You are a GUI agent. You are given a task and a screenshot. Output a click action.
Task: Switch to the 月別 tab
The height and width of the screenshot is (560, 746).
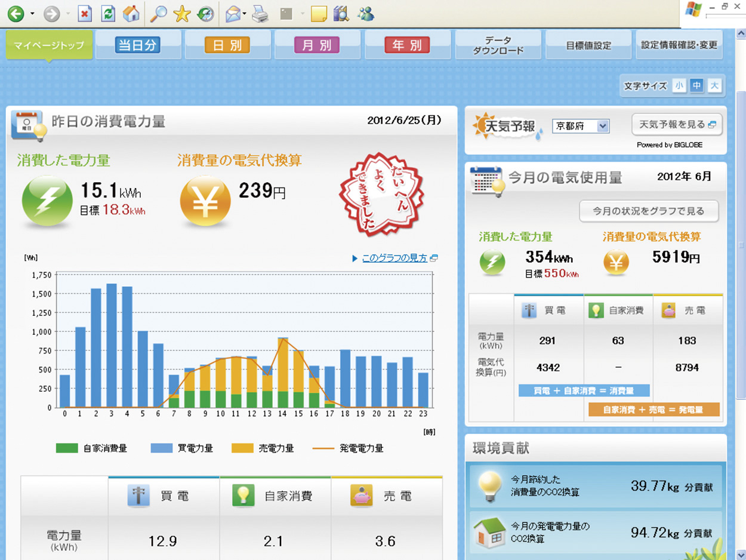coord(317,45)
